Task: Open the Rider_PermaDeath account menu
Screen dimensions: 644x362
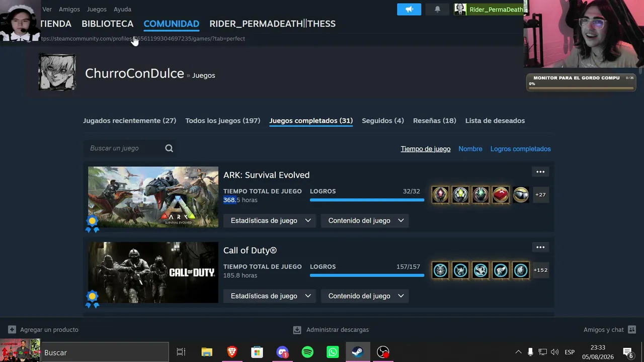Action: coord(489,10)
